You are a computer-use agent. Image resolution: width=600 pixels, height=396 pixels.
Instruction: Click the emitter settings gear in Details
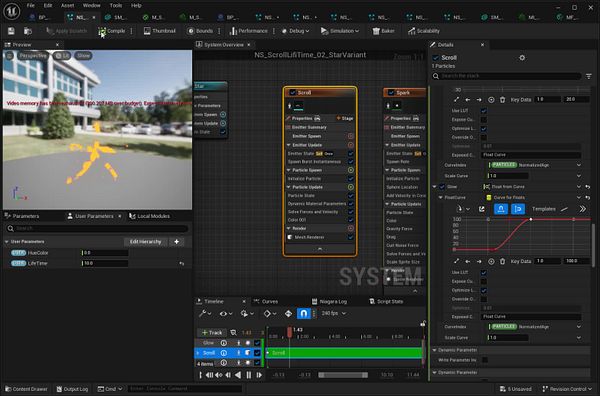pos(522,58)
